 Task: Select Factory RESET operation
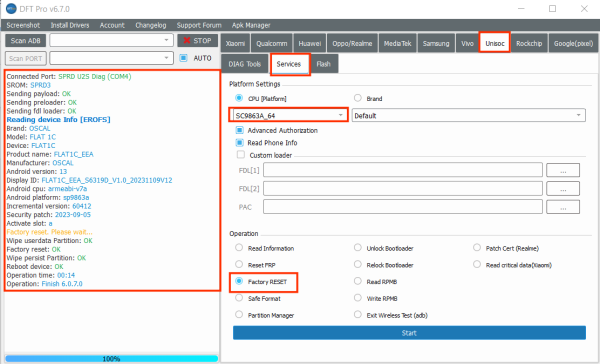point(239,281)
